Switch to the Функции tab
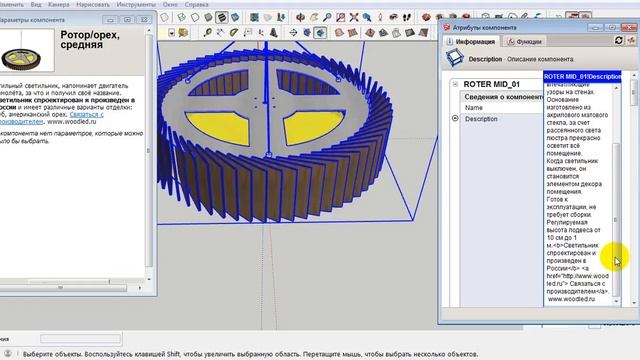Screen dimensions: 640x360 click(524, 42)
